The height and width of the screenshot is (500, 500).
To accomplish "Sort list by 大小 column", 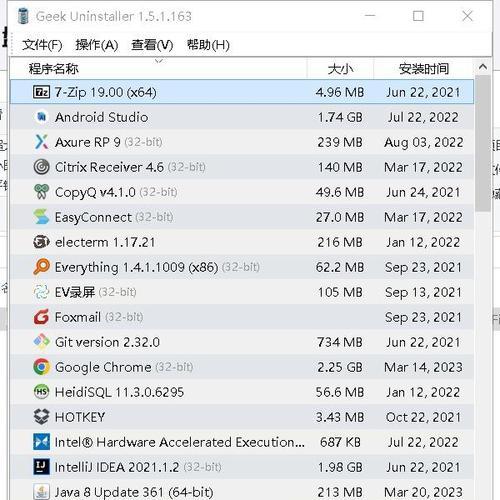I will click(x=340, y=69).
